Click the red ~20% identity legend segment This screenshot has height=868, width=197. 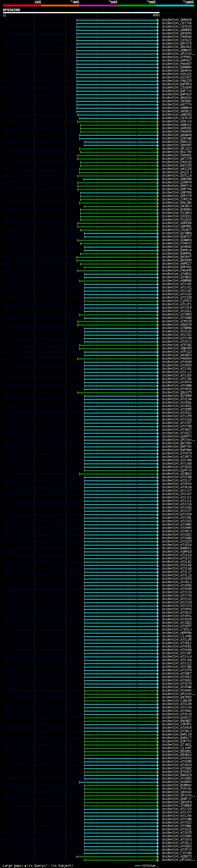coord(22,6)
